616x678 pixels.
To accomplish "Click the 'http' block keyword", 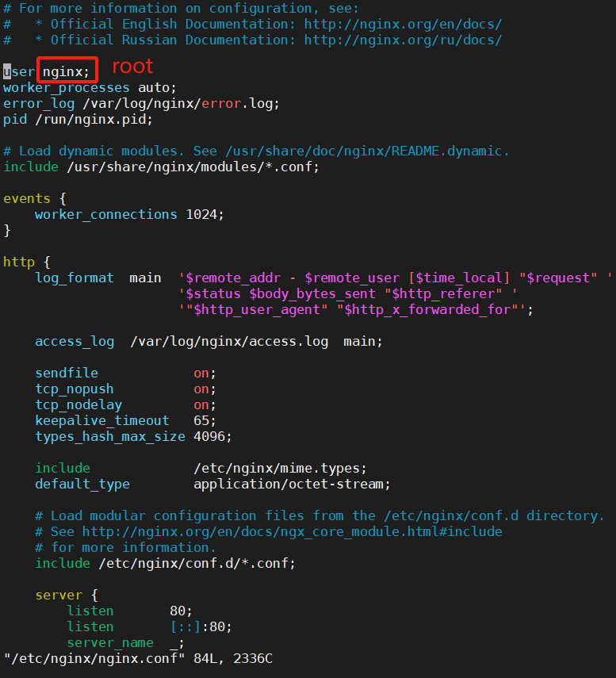I will (x=19, y=262).
